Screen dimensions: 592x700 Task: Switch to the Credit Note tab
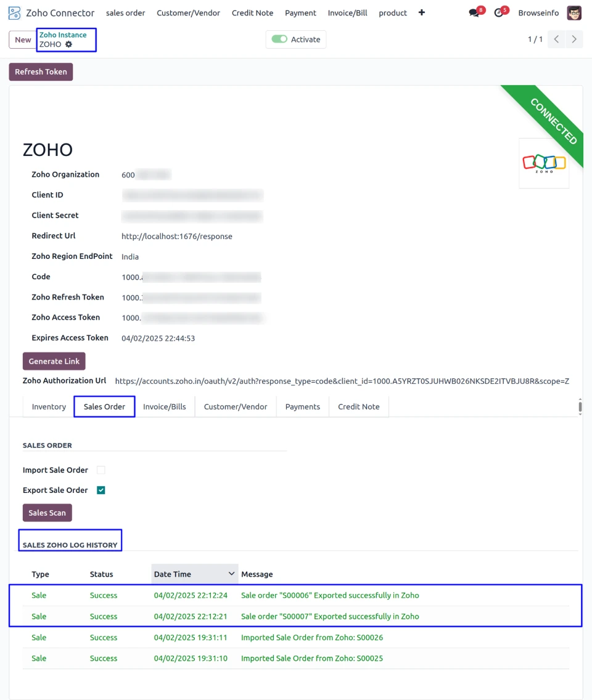pos(358,407)
